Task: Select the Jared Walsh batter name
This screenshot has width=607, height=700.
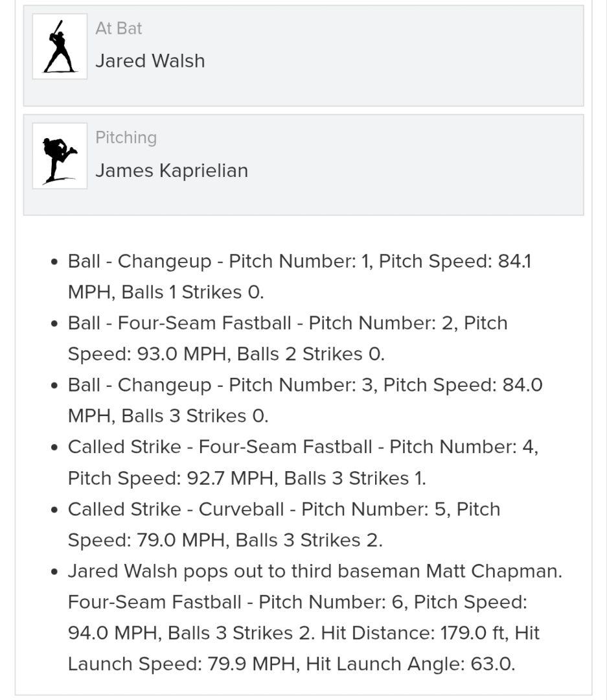Action: [150, 61]
